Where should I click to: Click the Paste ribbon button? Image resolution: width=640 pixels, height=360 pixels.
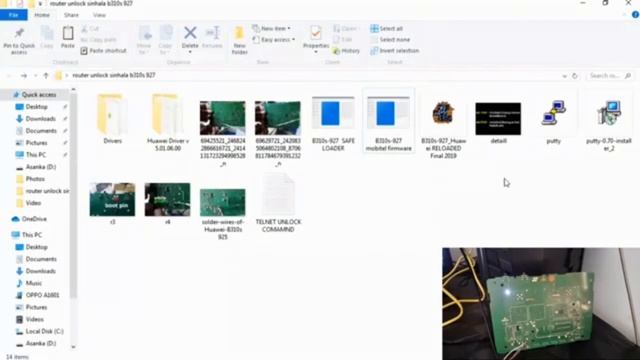(x=68, y=38)
